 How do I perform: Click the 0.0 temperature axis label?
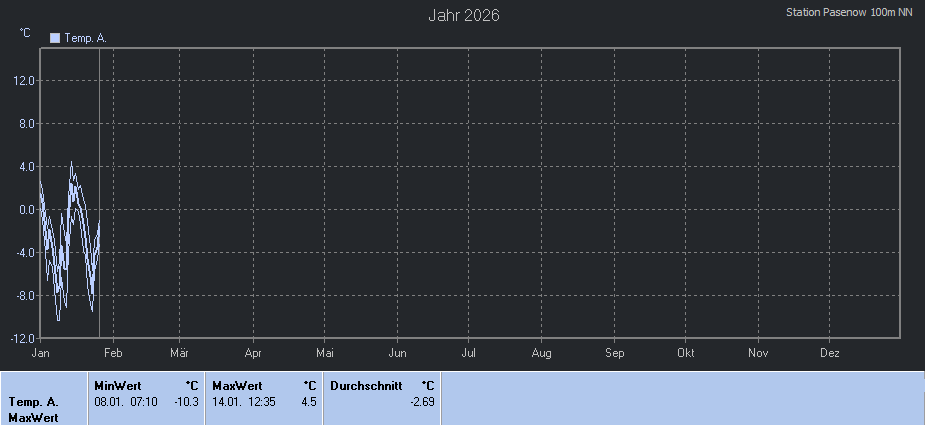point(26,210)
